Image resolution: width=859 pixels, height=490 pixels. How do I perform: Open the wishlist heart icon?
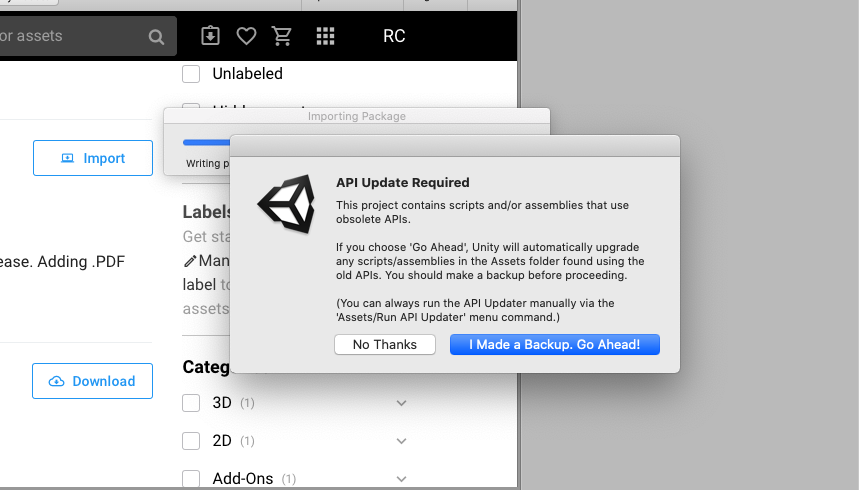click(x=246, y=36)
